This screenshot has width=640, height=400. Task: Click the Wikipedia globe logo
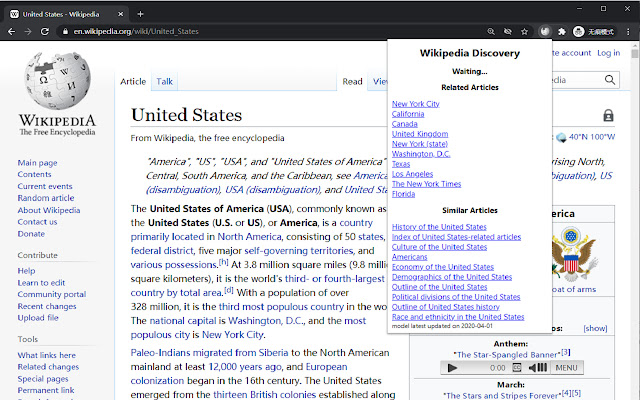pos(57,90)
